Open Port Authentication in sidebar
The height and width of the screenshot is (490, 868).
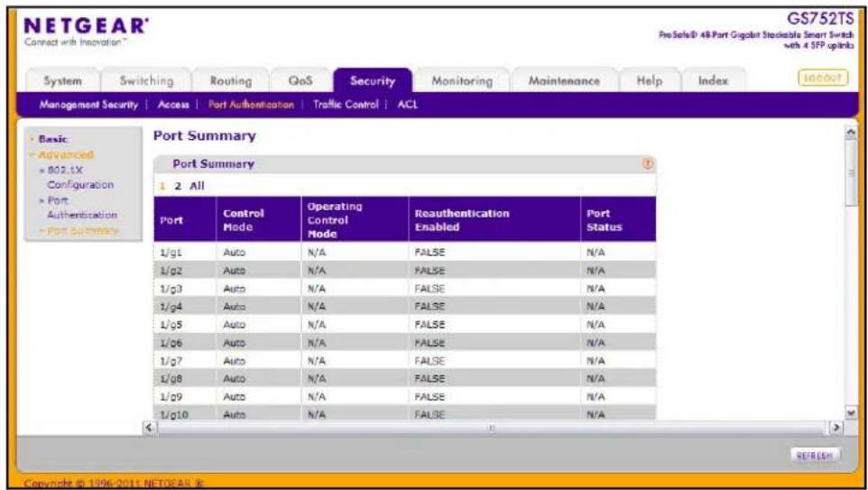click(82, 207)
